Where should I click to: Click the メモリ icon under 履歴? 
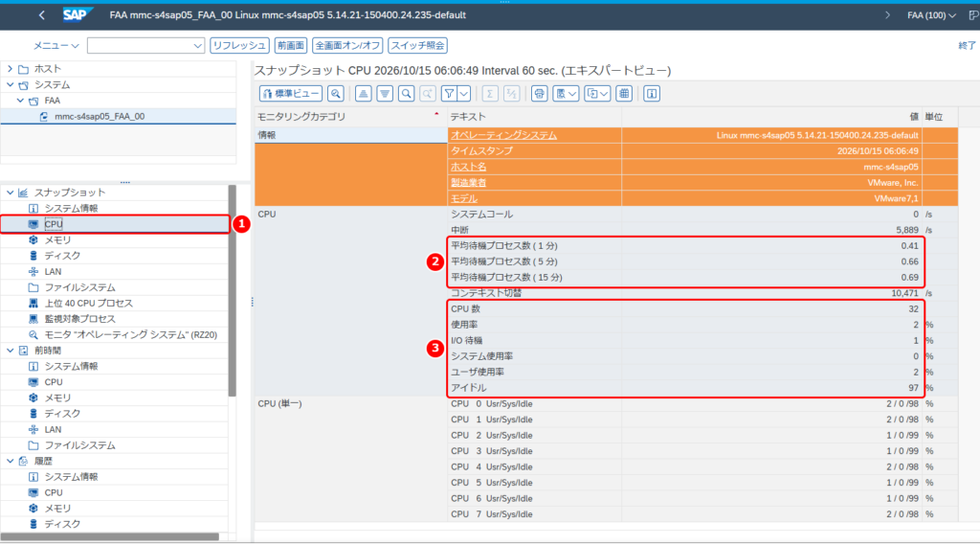(x=33, y=509)
